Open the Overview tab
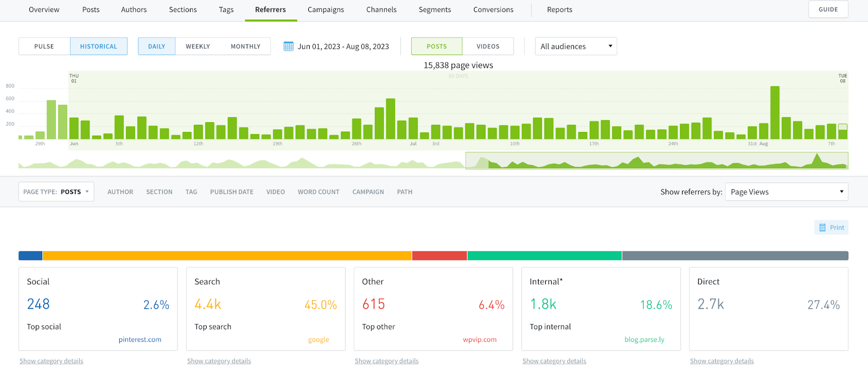This screenshot has height=382, width=868. point(44,10)
